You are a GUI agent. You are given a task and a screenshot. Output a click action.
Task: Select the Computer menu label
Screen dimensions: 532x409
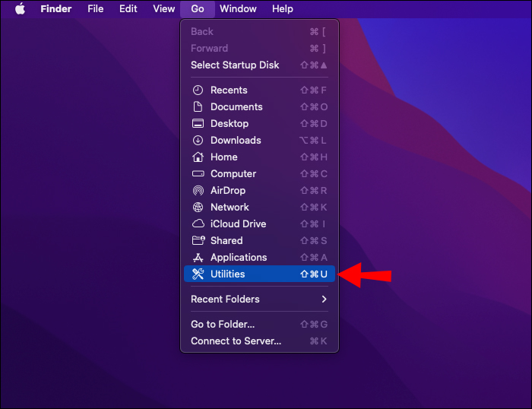[233, 174]
